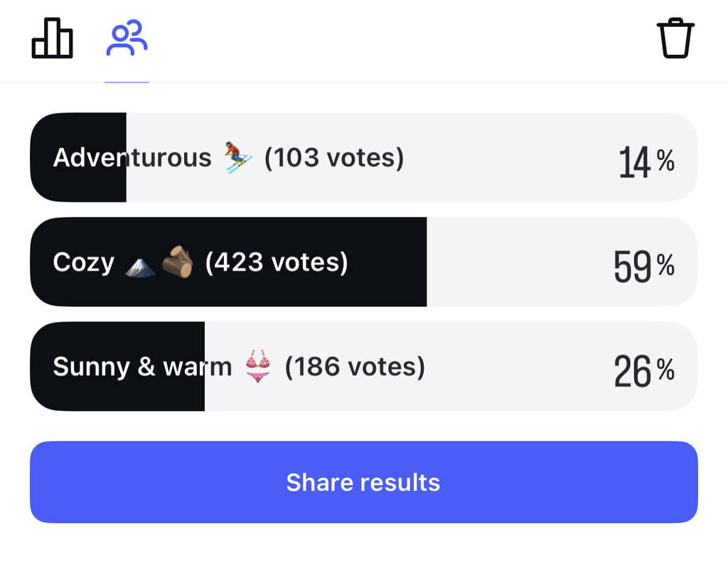Select the Cozy poll option text
Image resolution: width=728 pixels, height=563 pixels.
click(83, 262)
